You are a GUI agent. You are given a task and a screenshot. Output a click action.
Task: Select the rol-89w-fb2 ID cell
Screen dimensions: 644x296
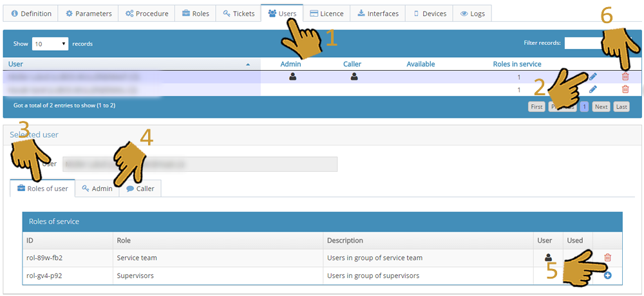[x=68, y=258]
